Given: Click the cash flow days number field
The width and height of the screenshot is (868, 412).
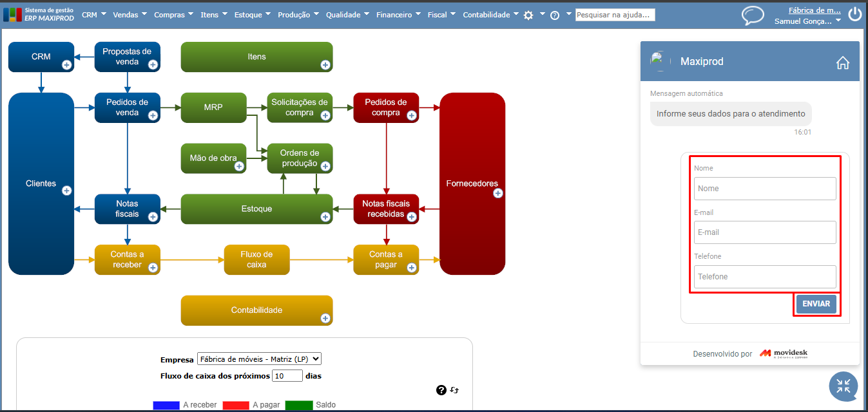Looking at the screenshot, I should 287,376.
